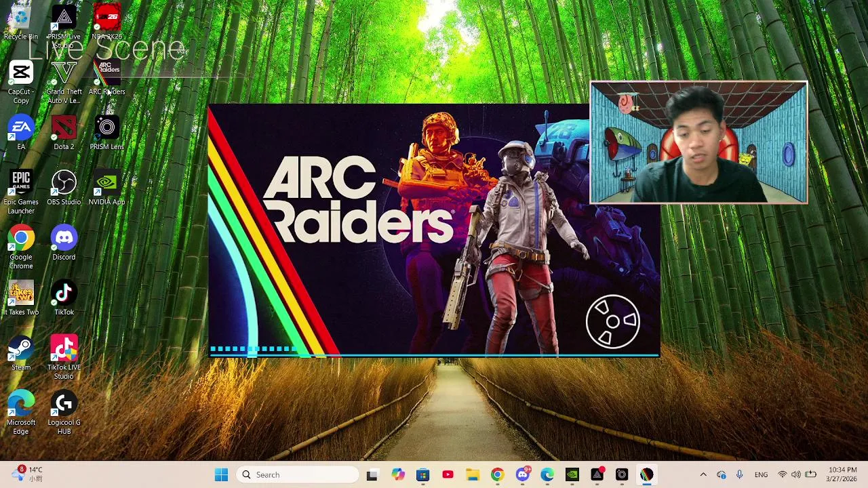Viewport: 868px width, 488px height.
Task: Select the CapCut - Copy desktop icon
Action: (21, 83)
